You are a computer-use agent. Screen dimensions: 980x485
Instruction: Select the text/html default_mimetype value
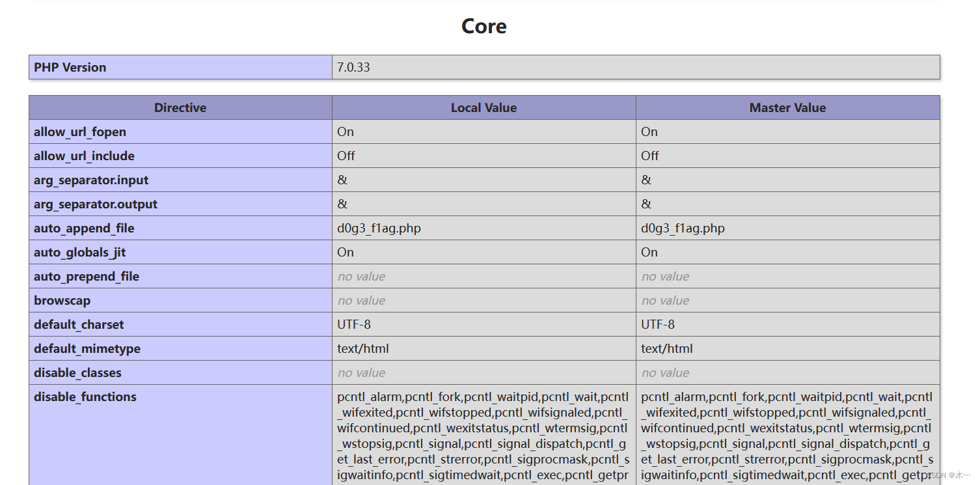click(362, 348)
